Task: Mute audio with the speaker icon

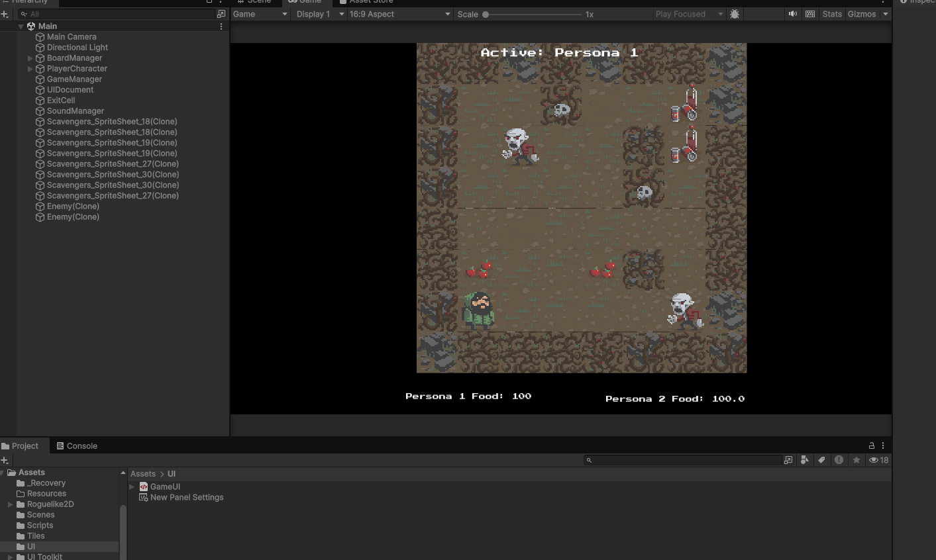Action: tap(792, 14)
